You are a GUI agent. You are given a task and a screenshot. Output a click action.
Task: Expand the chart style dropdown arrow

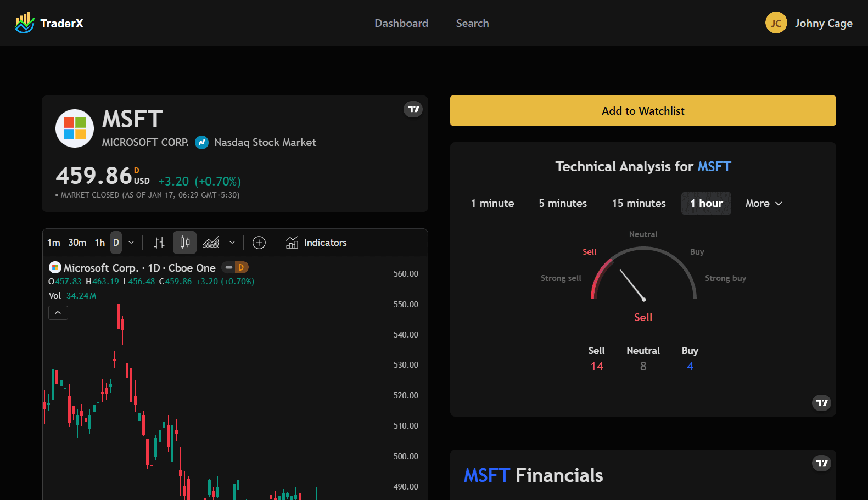point(232,243)
